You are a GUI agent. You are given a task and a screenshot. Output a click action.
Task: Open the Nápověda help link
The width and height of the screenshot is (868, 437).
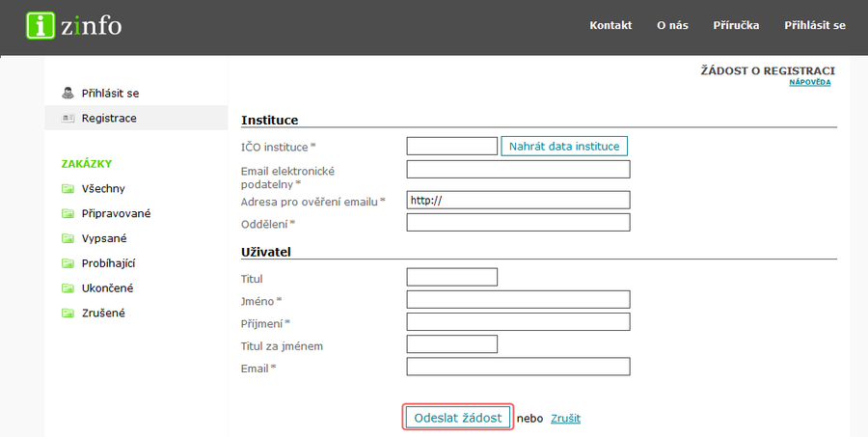(x=809, y=83)
